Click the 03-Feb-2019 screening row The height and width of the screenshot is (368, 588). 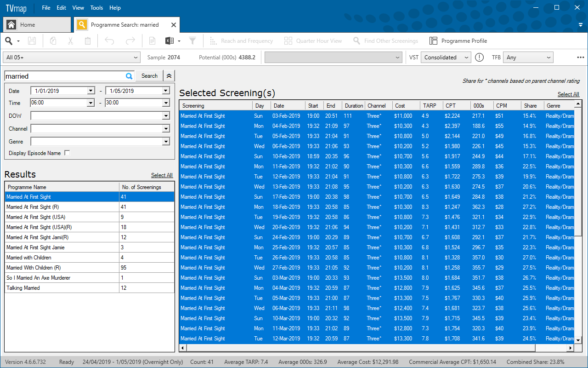click(377, 116)
